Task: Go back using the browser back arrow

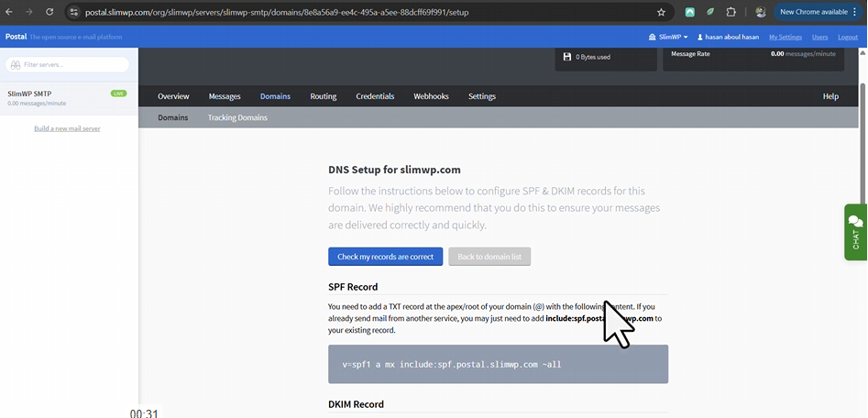Action: pos(9,12)
